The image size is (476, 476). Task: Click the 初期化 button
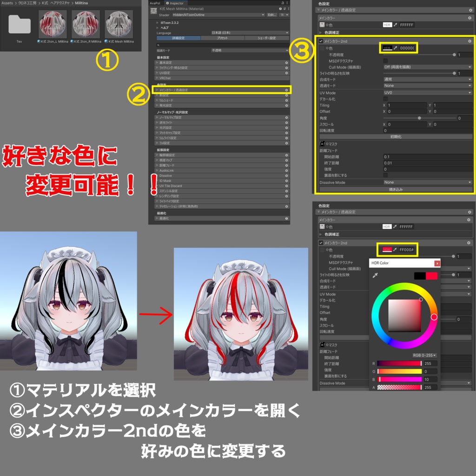click(396, 137)
